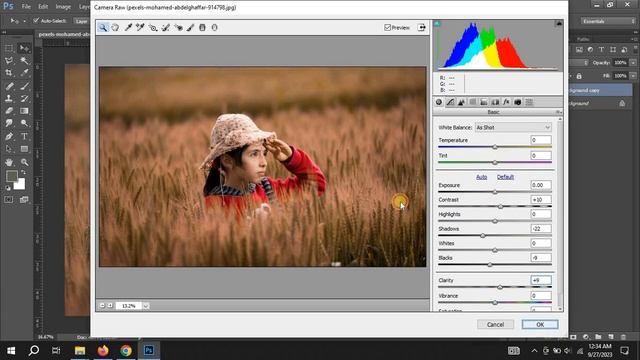The image size is (640, 360).
Task: Click the Exposure slider handle
Action: 495,192
